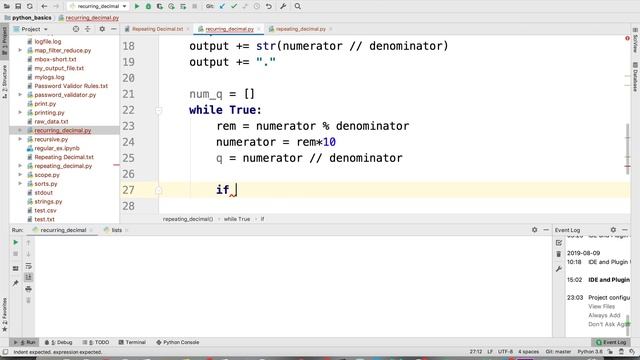Screen dimensions: 640x360
Task: Click the red error indicator atop editor
Action: 627,38
